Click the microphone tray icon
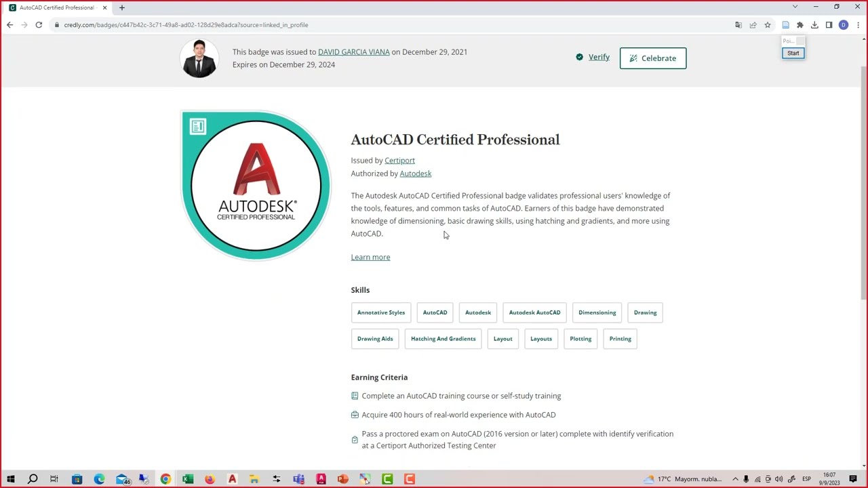The width and height of the screenshot is (868, 488). click(746, 479)
